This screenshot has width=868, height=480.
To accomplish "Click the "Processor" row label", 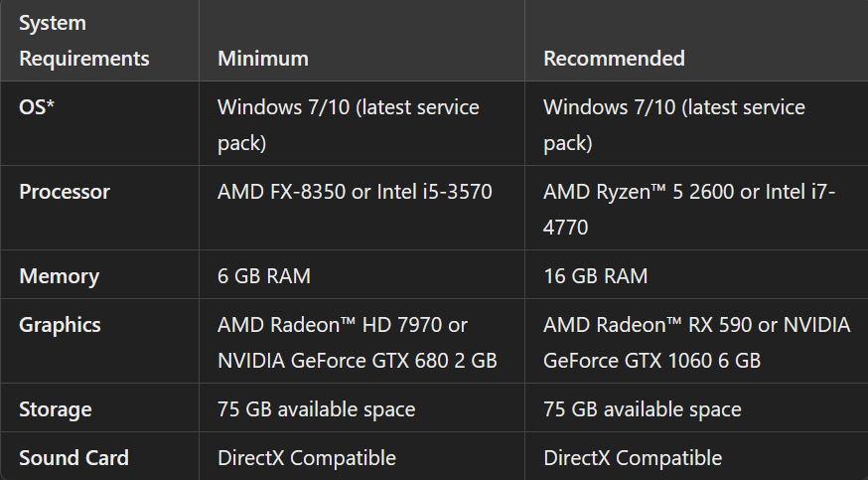I will coord(65,192).
